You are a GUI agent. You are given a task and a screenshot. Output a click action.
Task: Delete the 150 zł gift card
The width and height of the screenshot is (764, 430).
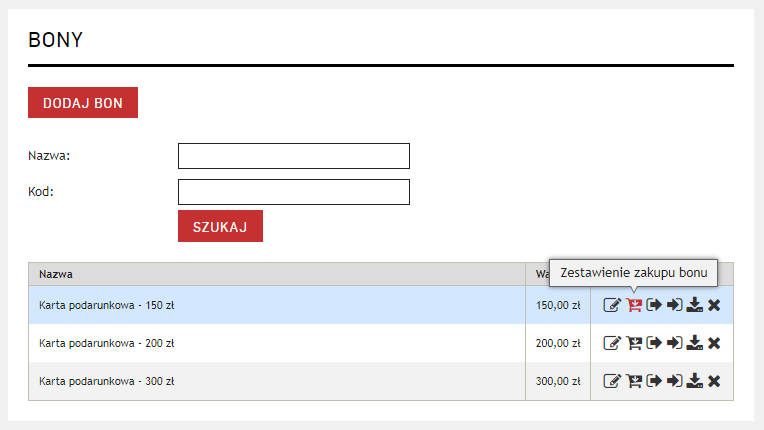pyautogui.click(x=714, y=305)
